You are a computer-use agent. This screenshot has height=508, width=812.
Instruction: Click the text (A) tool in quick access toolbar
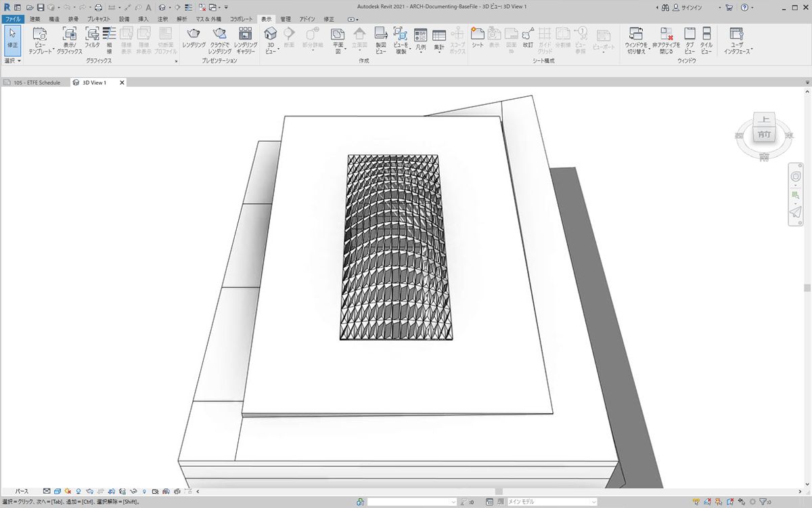[x=148, y=7]
